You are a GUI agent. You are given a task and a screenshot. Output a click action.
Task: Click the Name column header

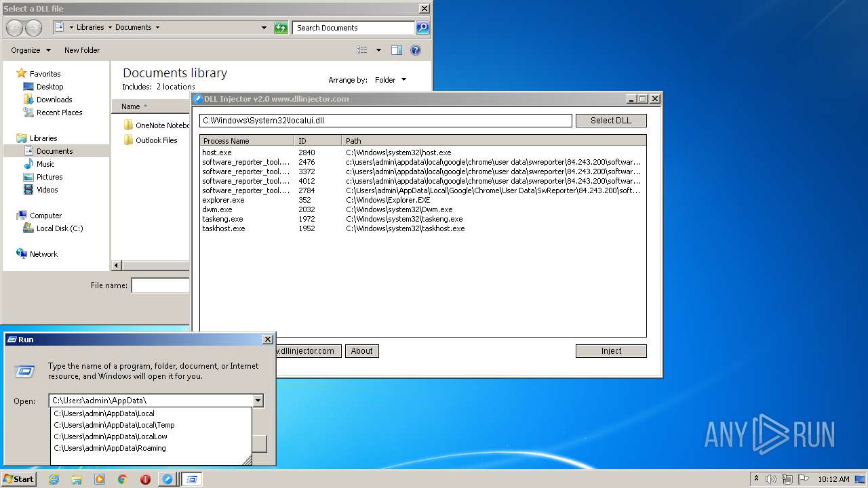click(x=151, y=106)
